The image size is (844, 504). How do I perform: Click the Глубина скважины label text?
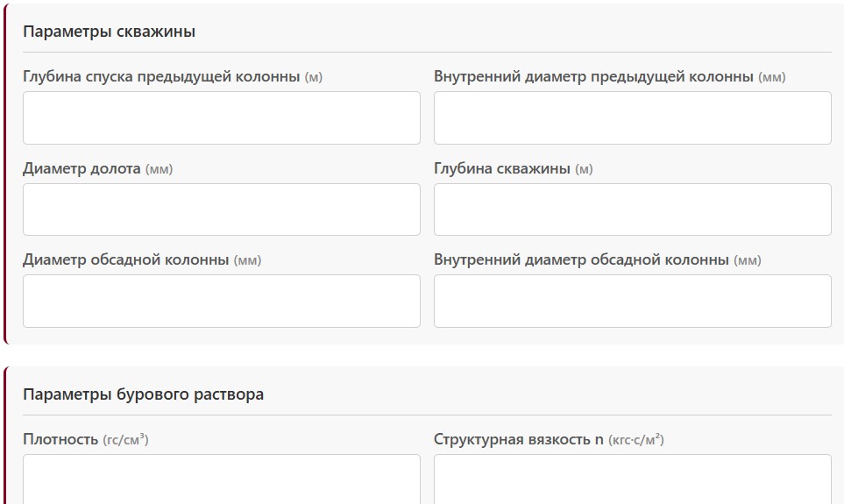pos(502,168)
